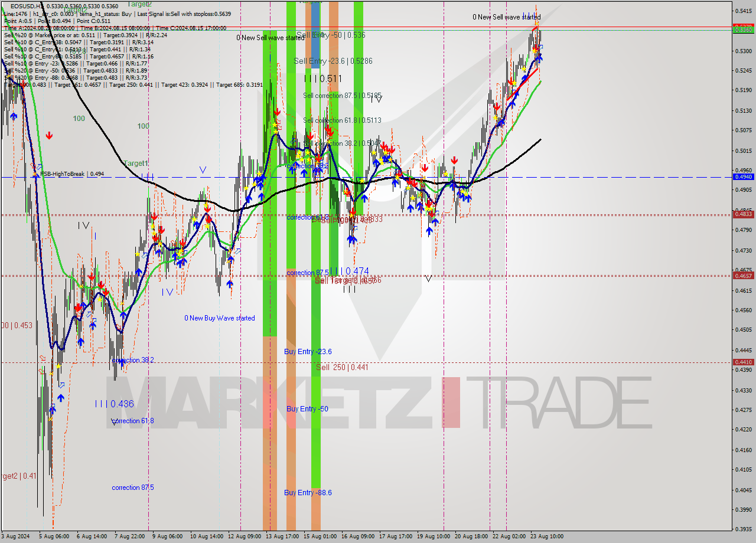Click 'Sell correction 87.5 | 0.5185' label

point(342,95)
